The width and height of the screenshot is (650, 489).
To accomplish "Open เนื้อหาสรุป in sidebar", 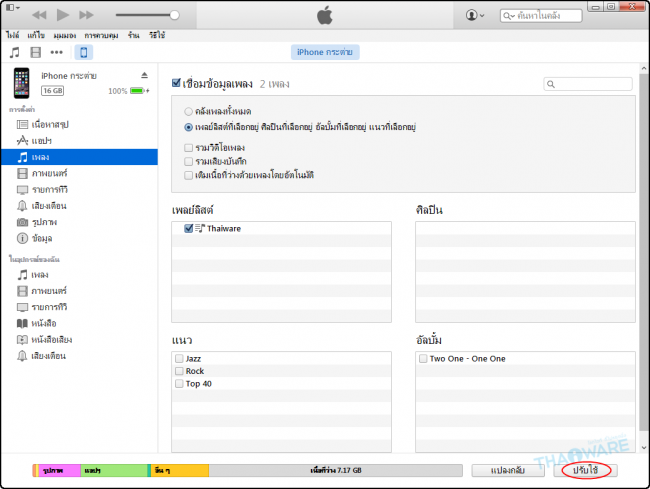I will (79, 124).
